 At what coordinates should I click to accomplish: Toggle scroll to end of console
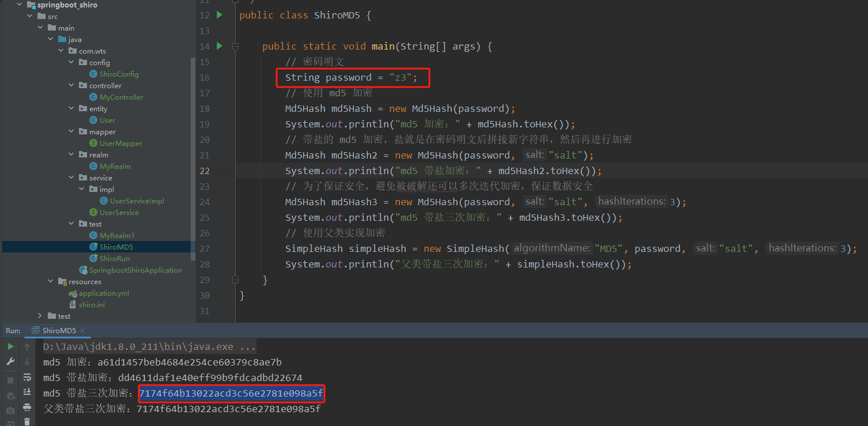click(x=27, y=392)
